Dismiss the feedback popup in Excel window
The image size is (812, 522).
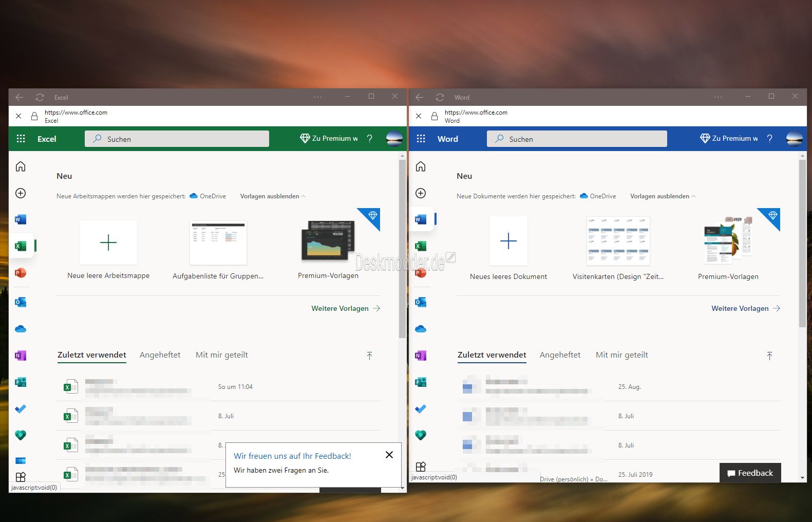[389, 455]
